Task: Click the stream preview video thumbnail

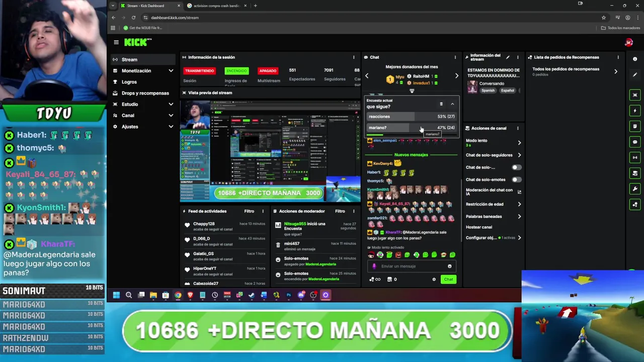Action: click(x=270, y=151)
